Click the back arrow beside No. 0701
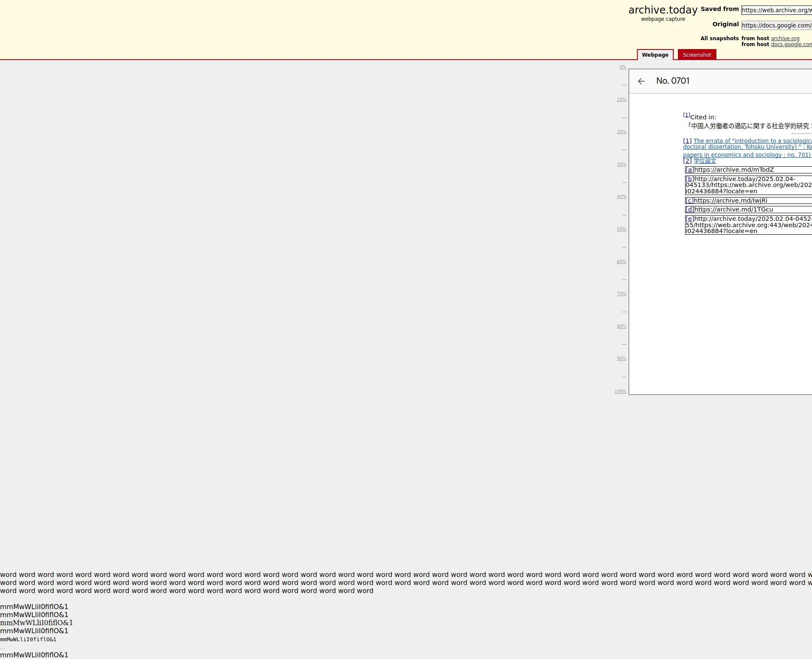812x659 pixels. 641,81
